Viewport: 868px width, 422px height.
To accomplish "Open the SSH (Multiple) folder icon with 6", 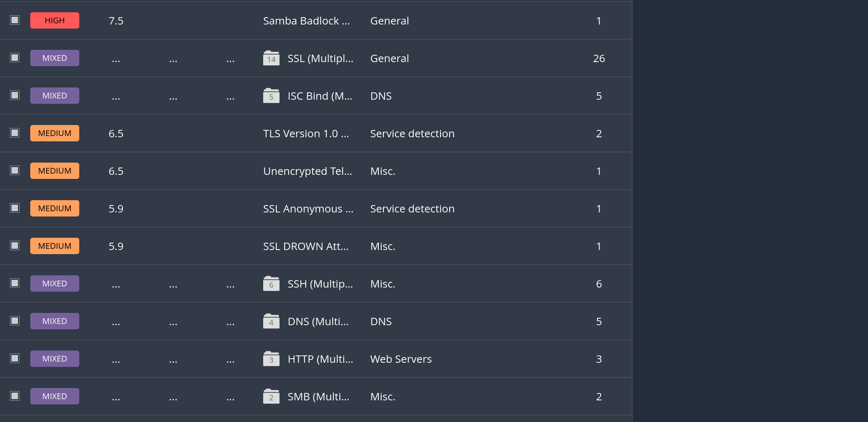I will click(x=271, y=284).
